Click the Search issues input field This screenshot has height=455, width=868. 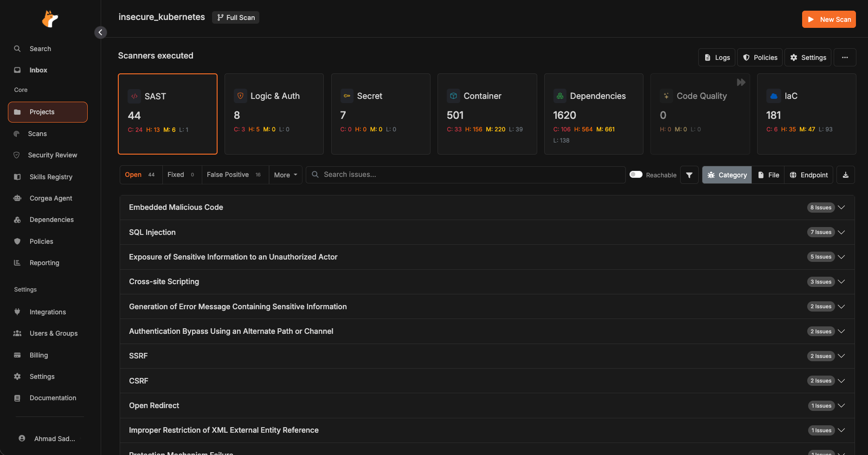click(x=465, y=175)
